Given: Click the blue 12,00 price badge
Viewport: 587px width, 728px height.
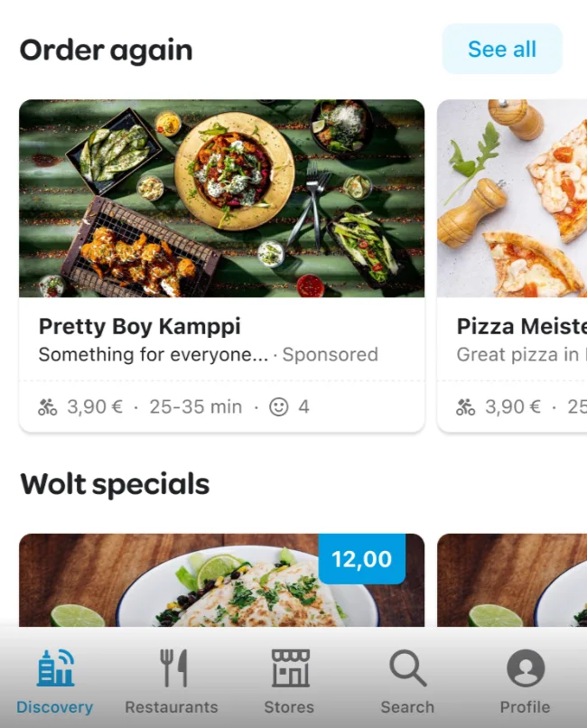Looking at the screenshot, I should coord(363,560).
